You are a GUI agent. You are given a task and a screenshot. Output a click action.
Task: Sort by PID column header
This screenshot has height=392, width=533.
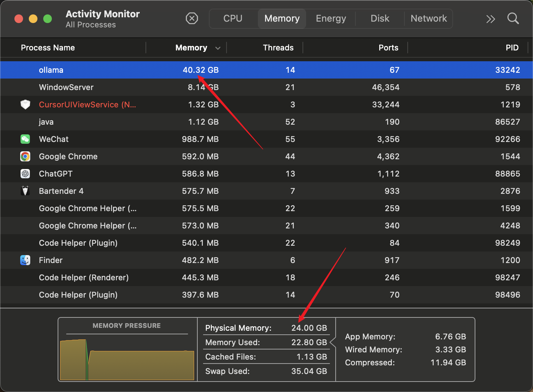coord(512,48)
